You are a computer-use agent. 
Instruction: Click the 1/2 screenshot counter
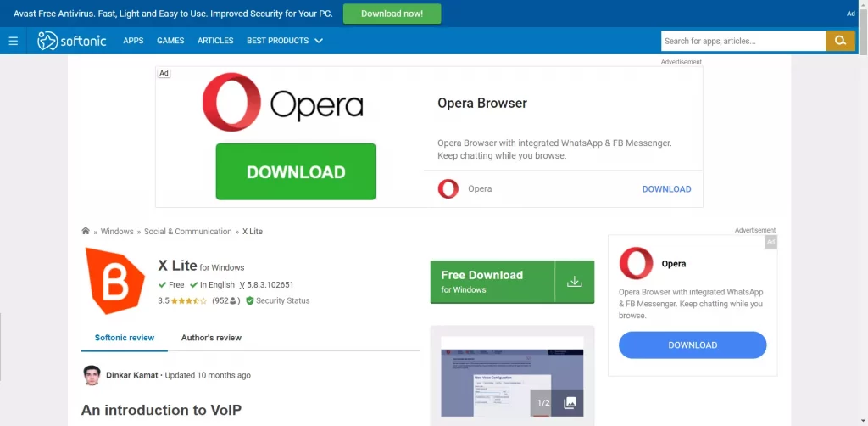coord(543,403)
